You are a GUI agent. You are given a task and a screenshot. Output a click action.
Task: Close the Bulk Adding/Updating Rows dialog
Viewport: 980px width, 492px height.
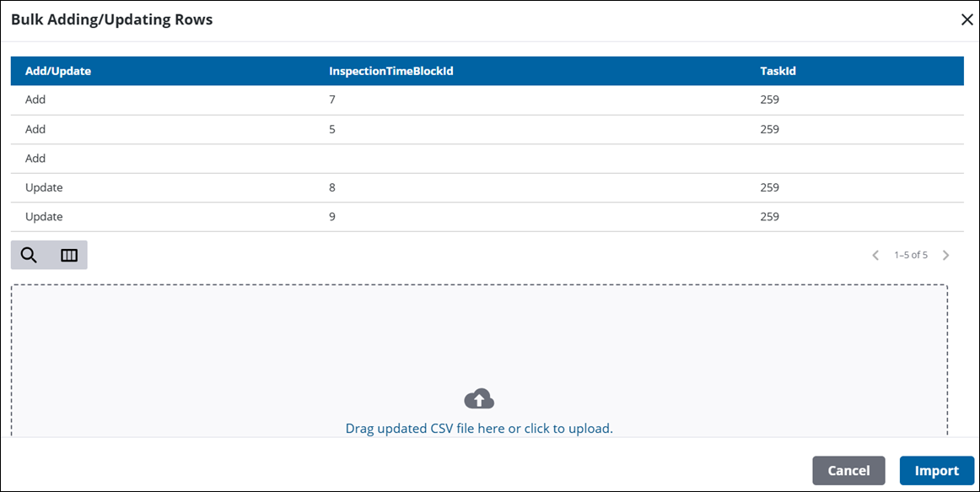pyautogui.click(x=967, y=19)
